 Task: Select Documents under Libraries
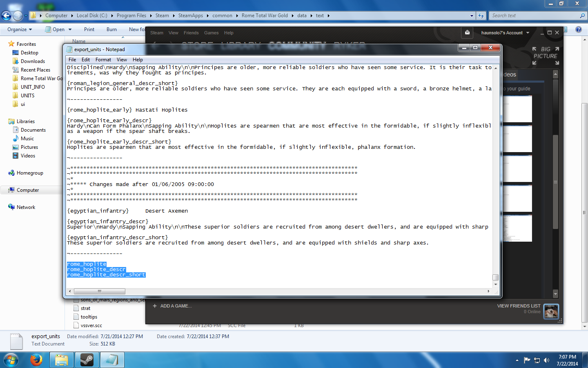pos(33,130)
